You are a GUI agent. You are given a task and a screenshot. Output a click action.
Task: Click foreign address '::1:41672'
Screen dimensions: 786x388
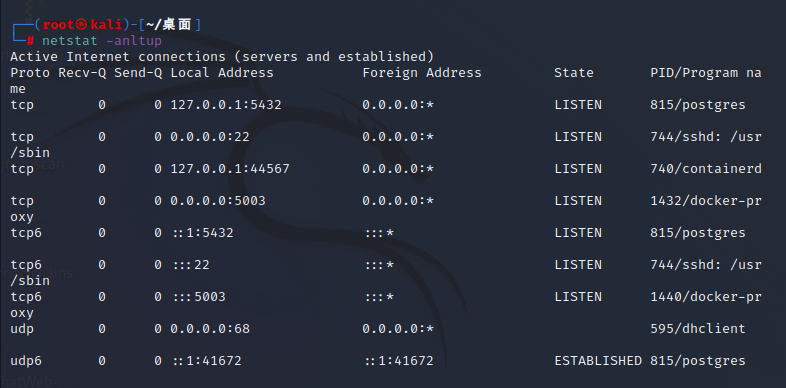coord(399,361)
